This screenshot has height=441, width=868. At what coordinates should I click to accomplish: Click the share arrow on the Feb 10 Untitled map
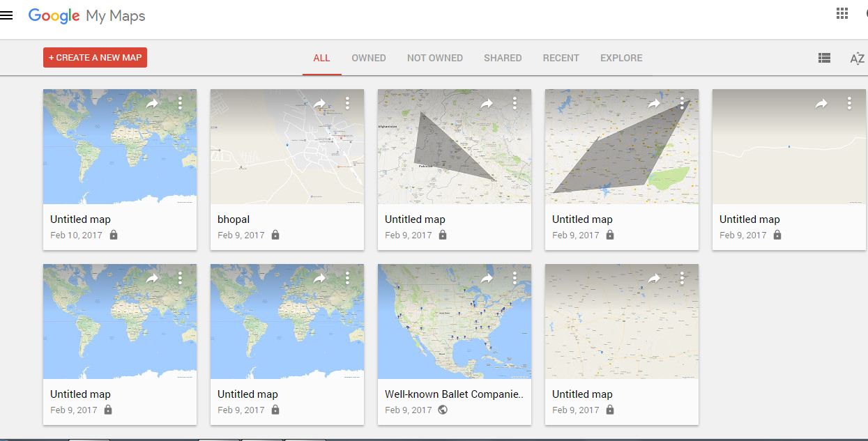coord(153,102)
